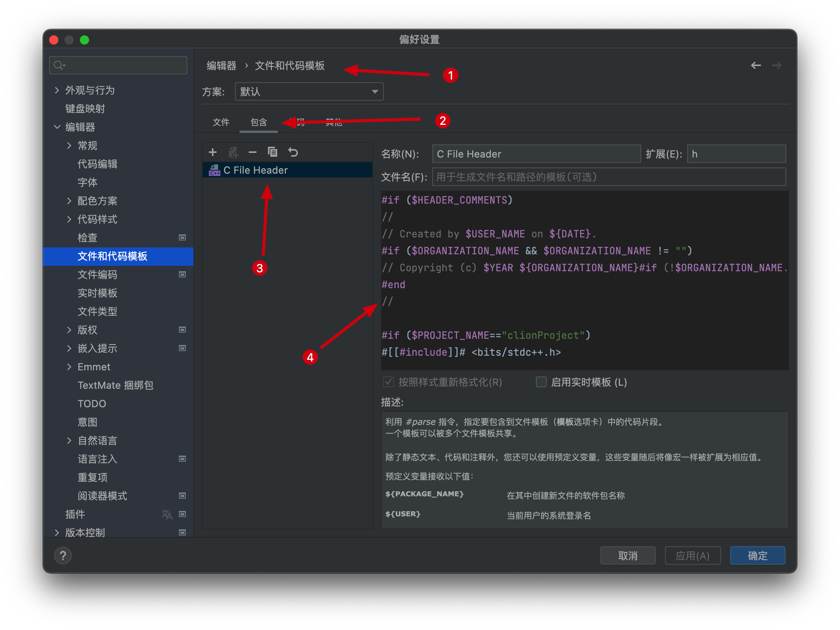Open 插件 settings page

tap(118, 514)
